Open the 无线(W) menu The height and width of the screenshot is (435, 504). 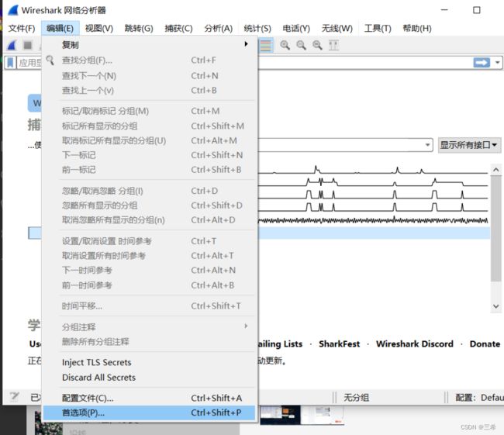coord(337,29)
